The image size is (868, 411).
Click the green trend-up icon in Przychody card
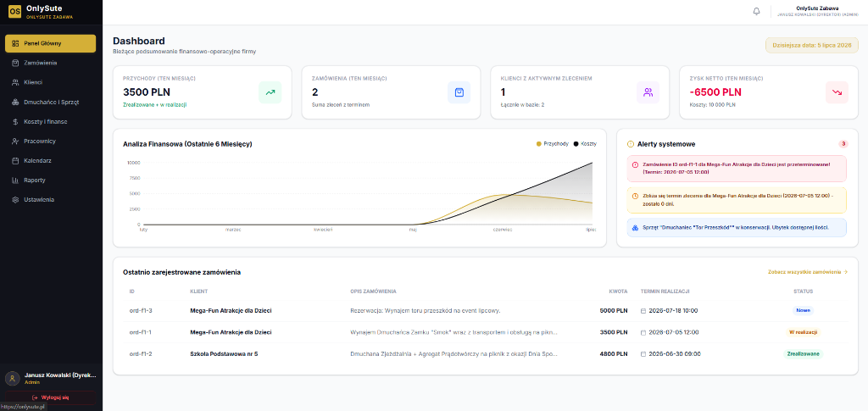coord(270,92)
